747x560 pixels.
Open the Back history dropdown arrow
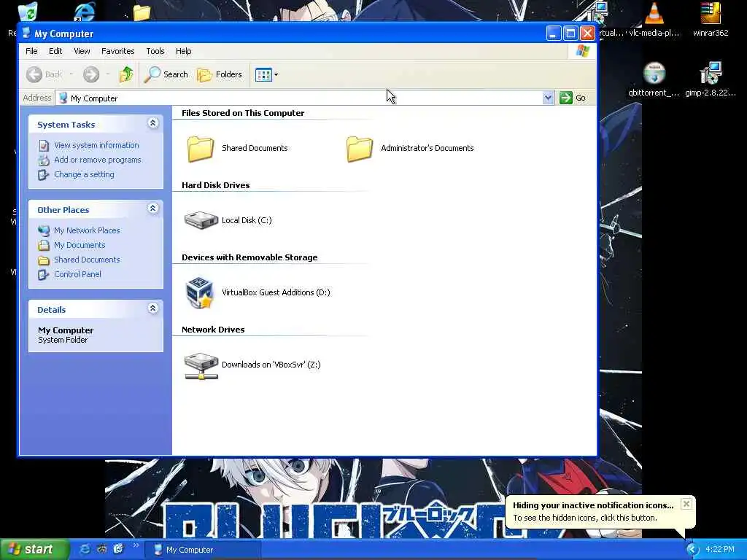(x=71, y=74)
